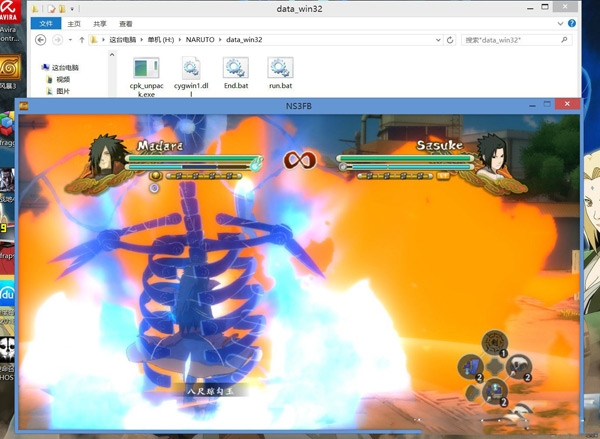Click 单机 (H:) in address breadcrumb

pos(161,40)
